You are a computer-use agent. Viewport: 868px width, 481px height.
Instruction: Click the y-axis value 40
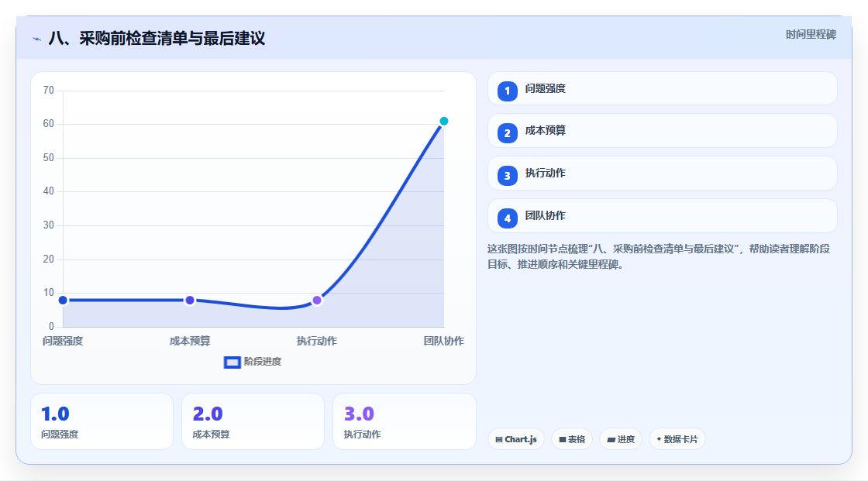pyautogui.click(x=49, y=191)
